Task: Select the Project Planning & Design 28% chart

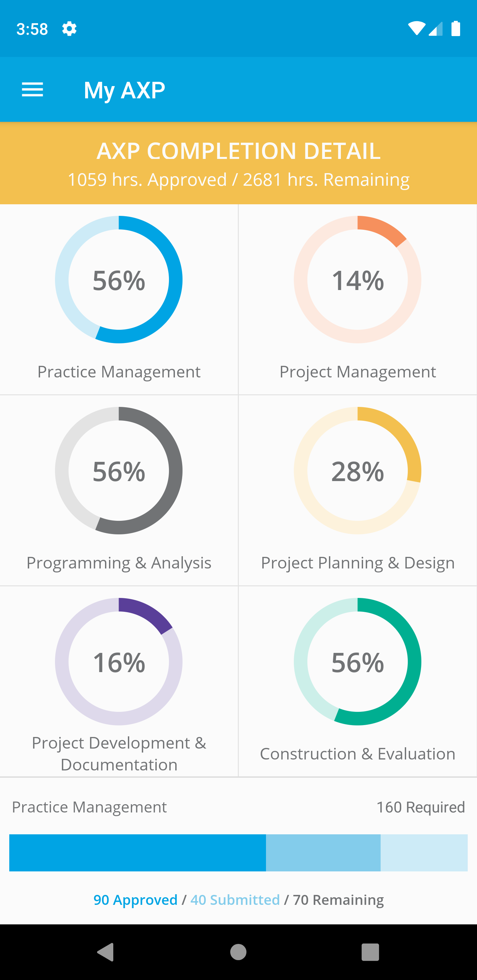Action: (x=357, y=470)
